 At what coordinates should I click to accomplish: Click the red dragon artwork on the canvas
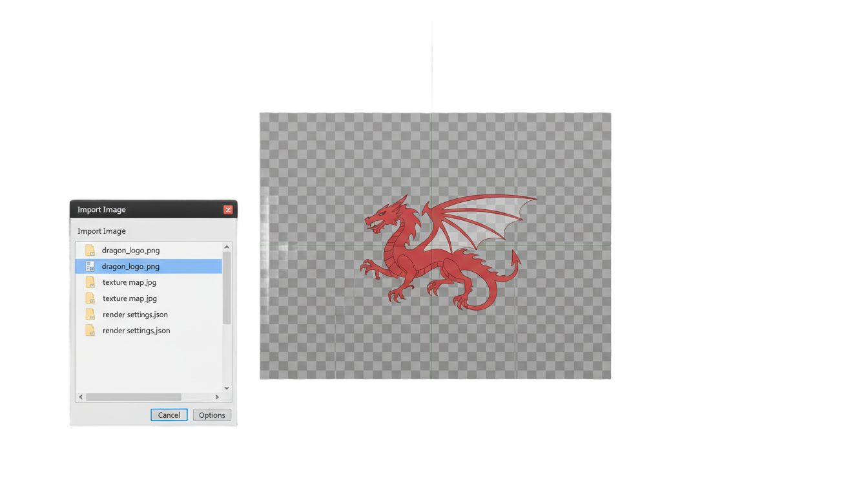pos(448,253)
